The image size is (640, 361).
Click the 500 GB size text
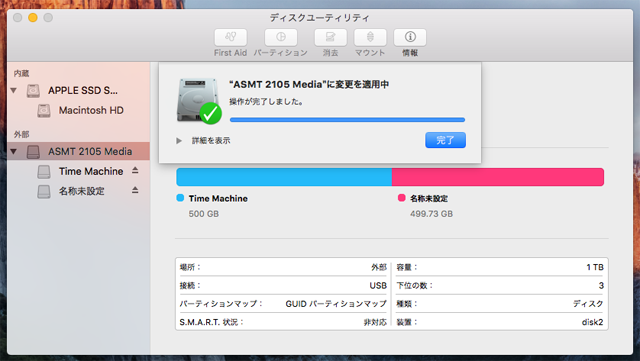pos(204,214)
